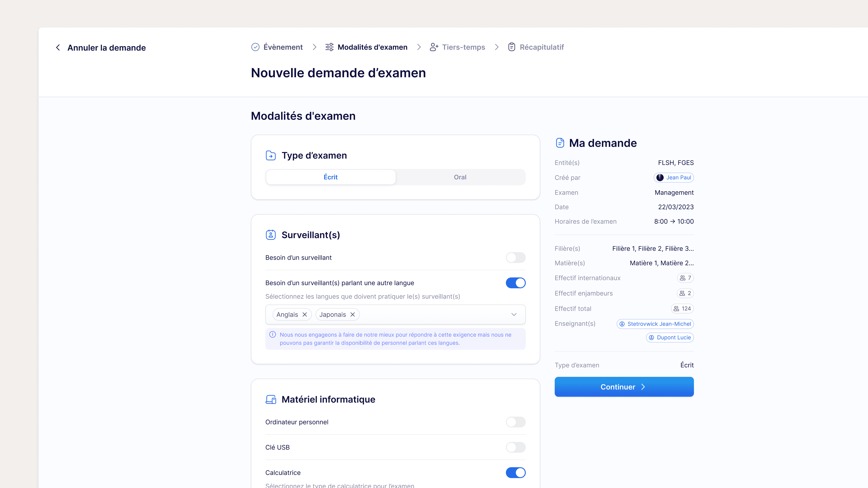This screenshot has height=488, width=868.
Task: Click the Récapitulatif clipboard icon
Action: tap(511, 47)
